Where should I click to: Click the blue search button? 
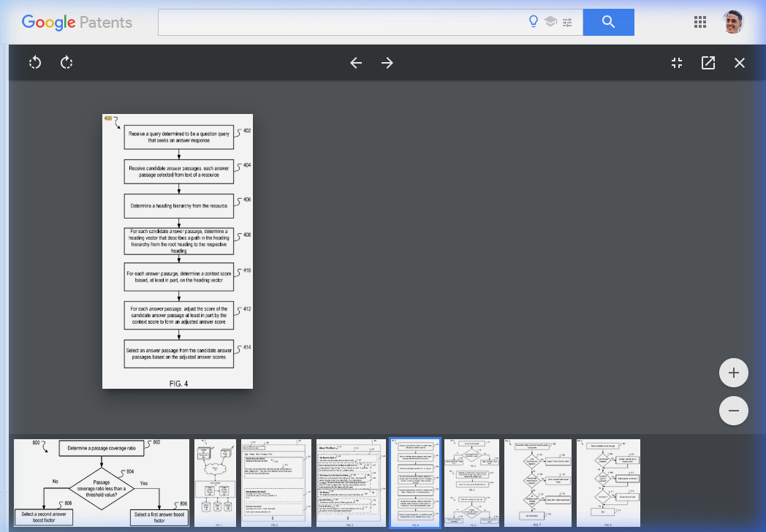[608, 22]
